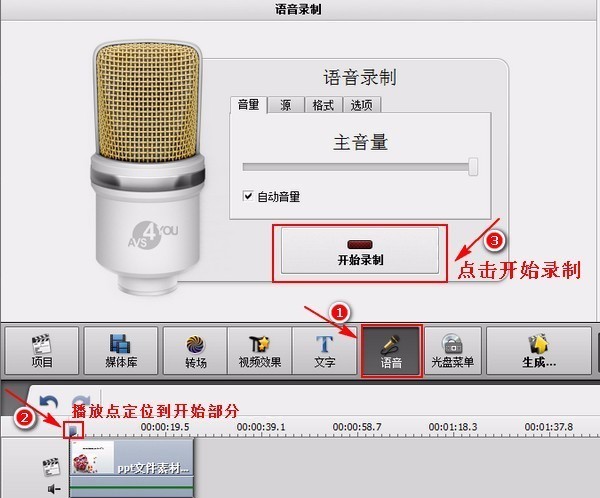Viewport: 600px width, 498px height.
Task: Switch to the 源 source tab
Action: pos(285,105)
